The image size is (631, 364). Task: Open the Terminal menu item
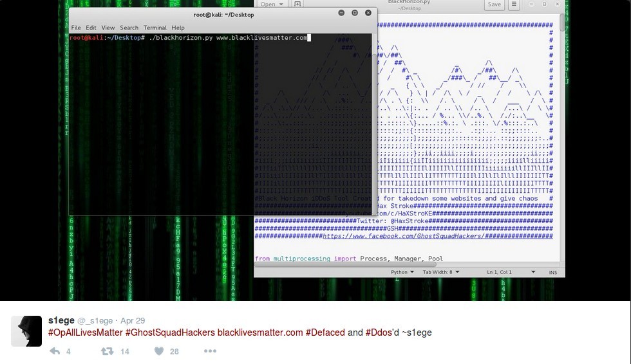pyautogui.click(x=155, y=28)
